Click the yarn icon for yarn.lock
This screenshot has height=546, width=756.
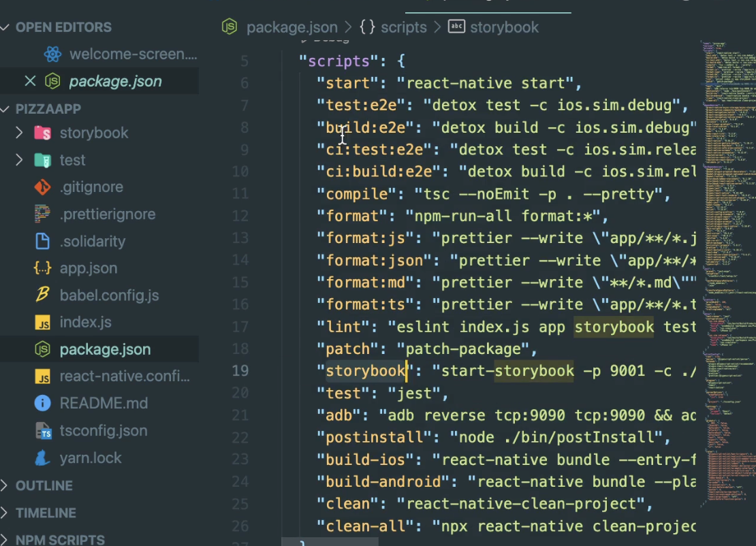42,457
